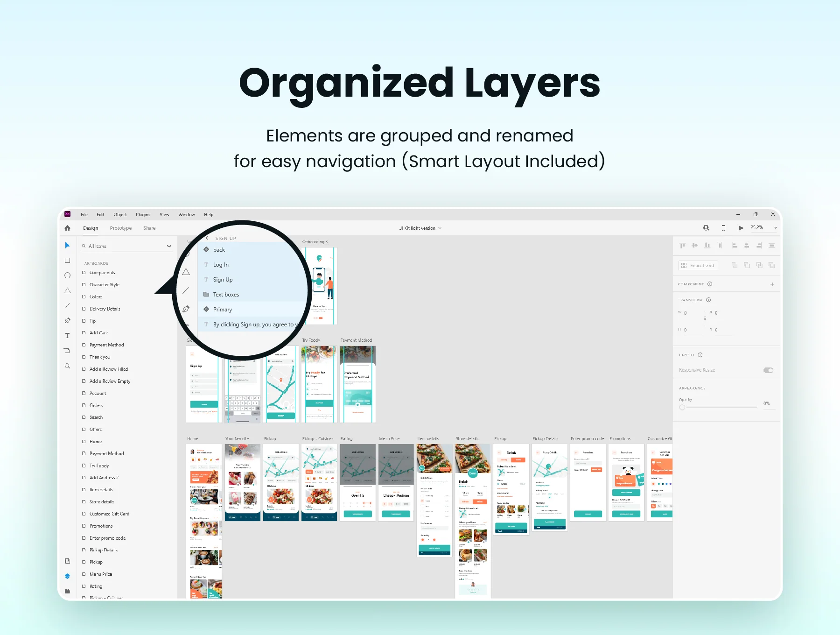
Task: Select Character Style in the artboards list
Action: [105, 285]
